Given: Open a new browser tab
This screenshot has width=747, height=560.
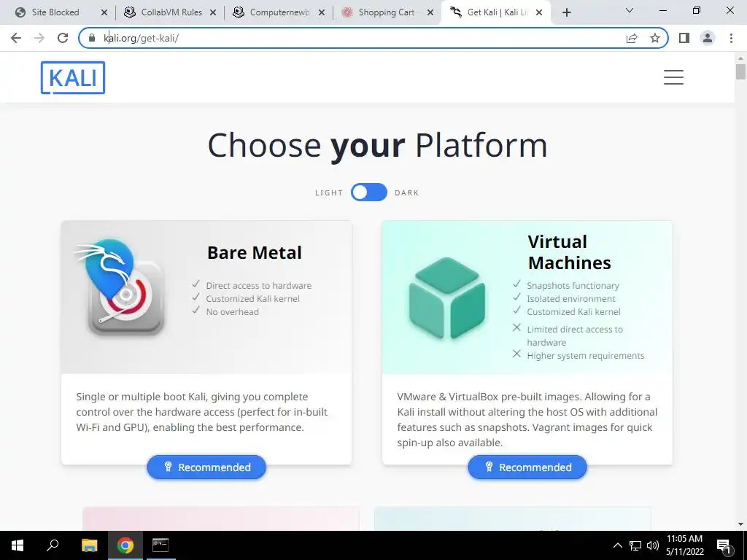Looking at the screenshot, I should [x=566, y=12].
